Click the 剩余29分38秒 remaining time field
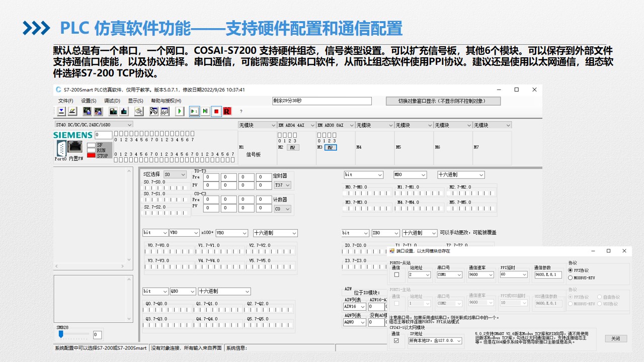 click(x=322, y=101)
